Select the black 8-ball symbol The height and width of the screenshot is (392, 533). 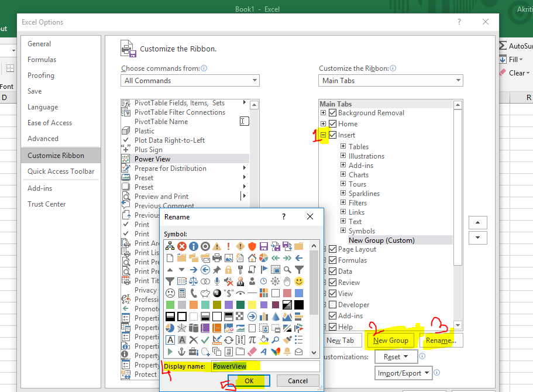tap(217, 293)
